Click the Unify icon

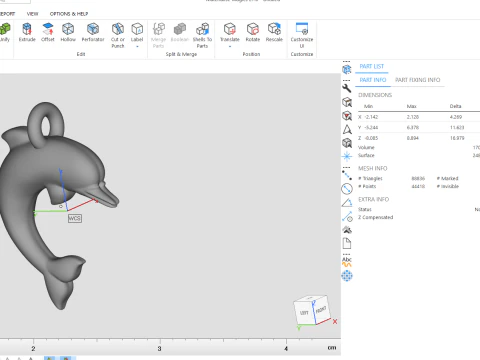[5, 29]
